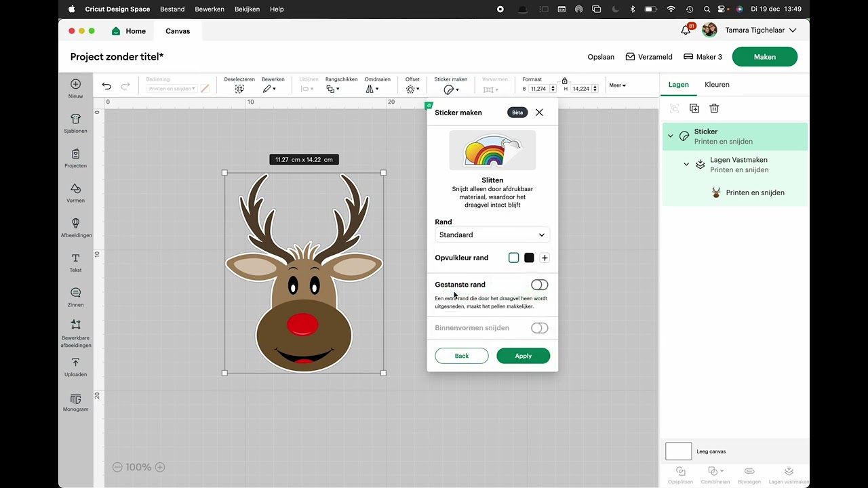Zoom in with the plus icon

(160, 467)
